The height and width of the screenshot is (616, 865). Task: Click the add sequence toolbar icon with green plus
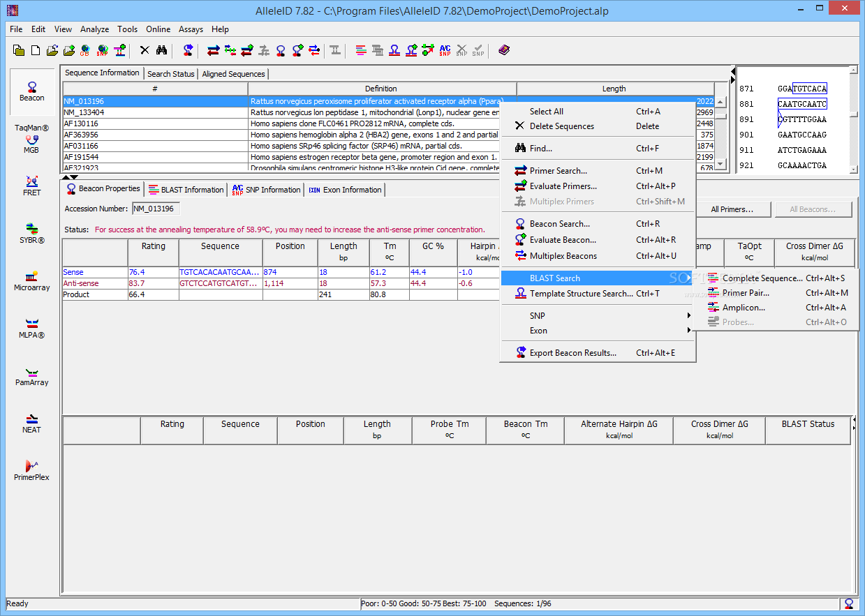[x=119, y=50]
